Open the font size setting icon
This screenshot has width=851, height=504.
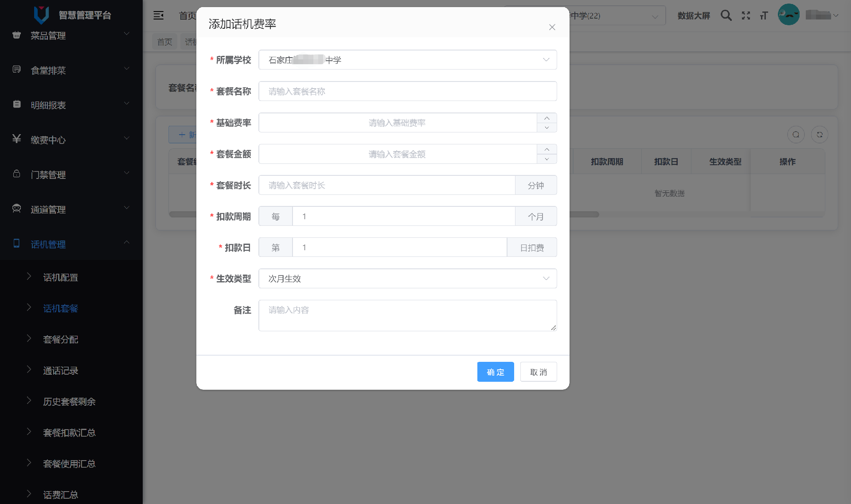(x=764, y=16)
